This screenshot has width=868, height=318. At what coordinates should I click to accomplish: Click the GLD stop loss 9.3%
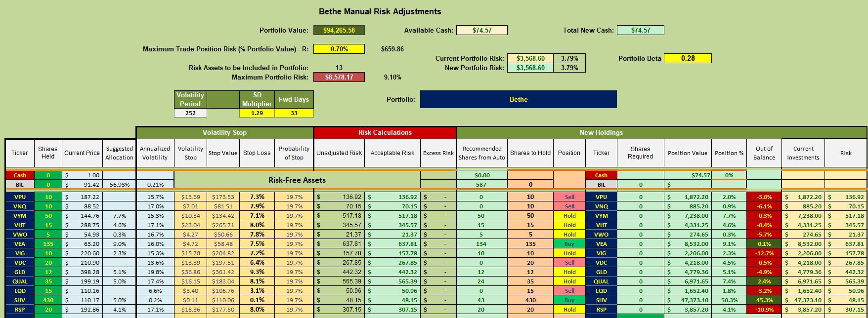coord(257,272)
